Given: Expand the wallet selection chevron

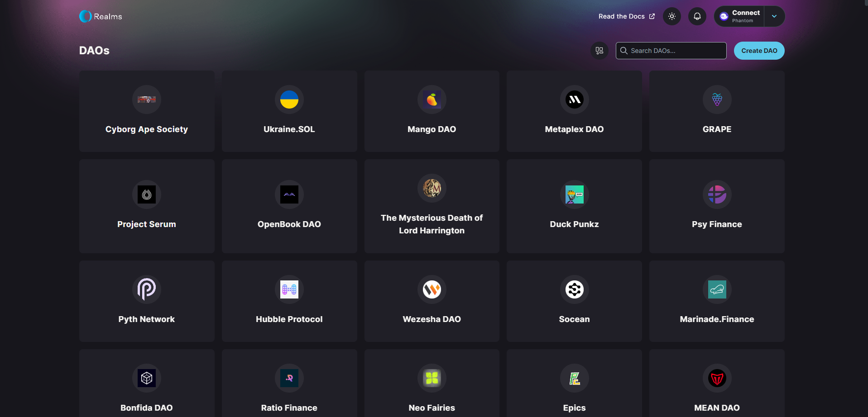Looking at the screenshot, I should [x=774, y=16].
